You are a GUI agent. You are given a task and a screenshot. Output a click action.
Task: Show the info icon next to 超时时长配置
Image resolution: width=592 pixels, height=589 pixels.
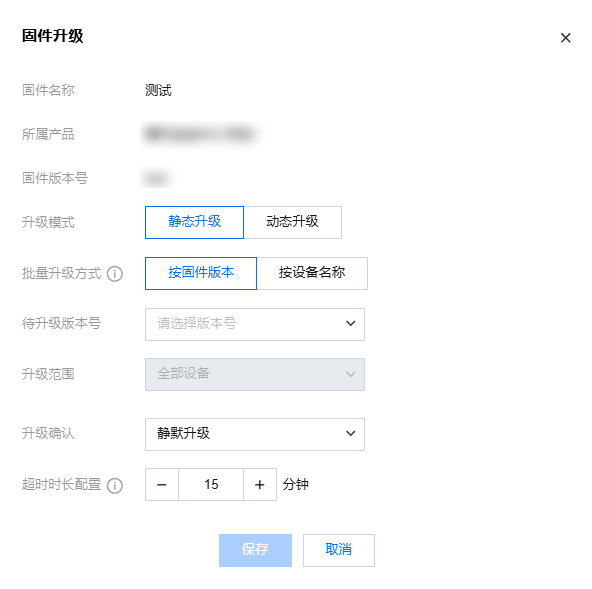click(x=115, y=486)
